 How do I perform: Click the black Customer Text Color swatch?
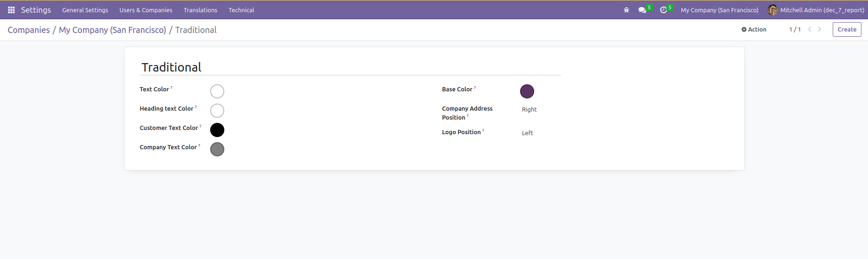click(x=217, y=130)
